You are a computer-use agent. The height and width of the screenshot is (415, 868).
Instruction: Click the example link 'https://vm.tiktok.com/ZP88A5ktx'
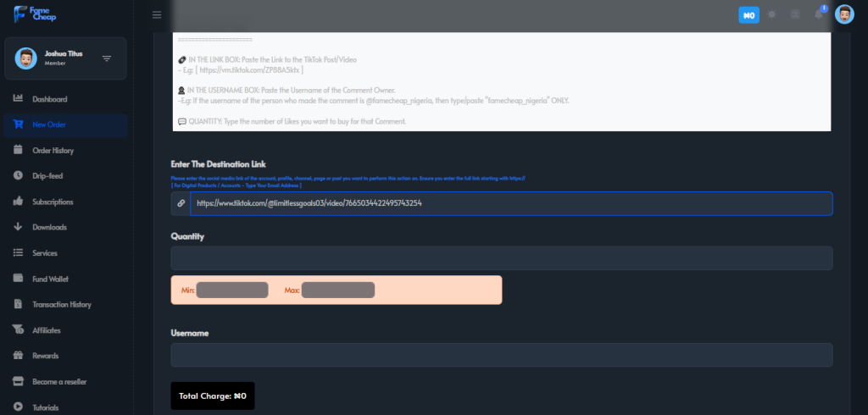[248, 70]
